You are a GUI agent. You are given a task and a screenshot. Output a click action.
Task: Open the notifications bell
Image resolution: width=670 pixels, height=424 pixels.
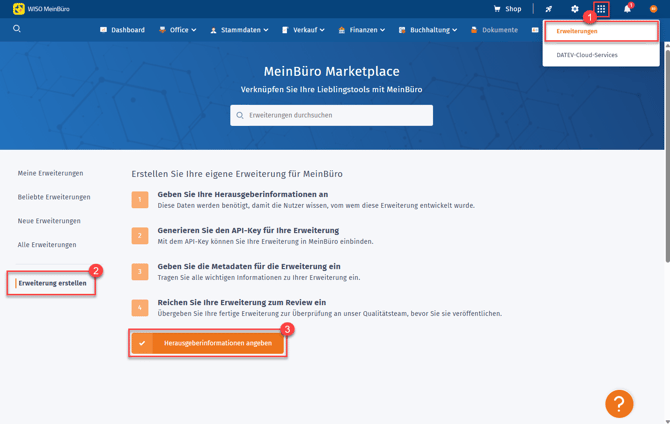pyautogui.click(x=627, y=9)
